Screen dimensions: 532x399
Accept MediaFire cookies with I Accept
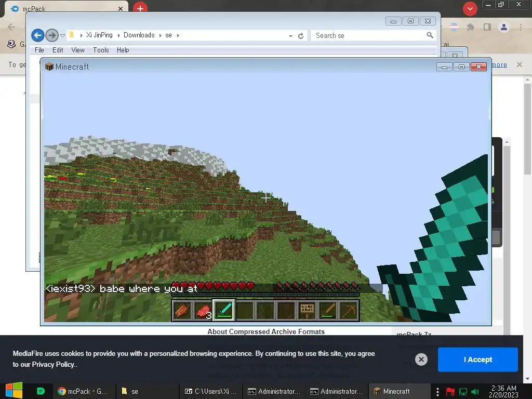click(478, 360)
